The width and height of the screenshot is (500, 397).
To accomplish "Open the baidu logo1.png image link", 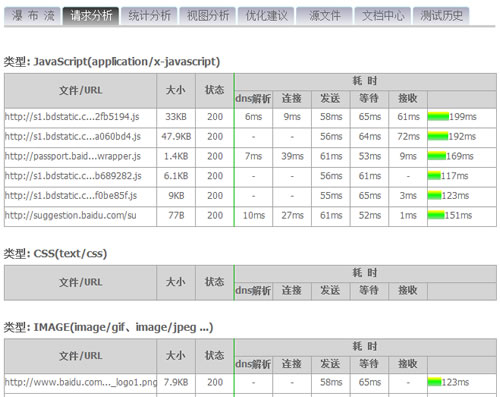I will [81, 382].
